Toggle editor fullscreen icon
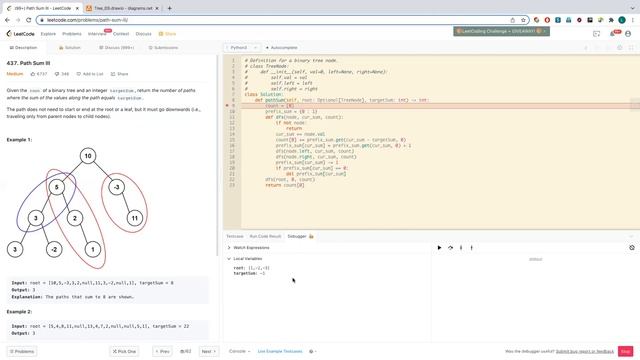Screen dimensions: 640x360 coord(631,48)
